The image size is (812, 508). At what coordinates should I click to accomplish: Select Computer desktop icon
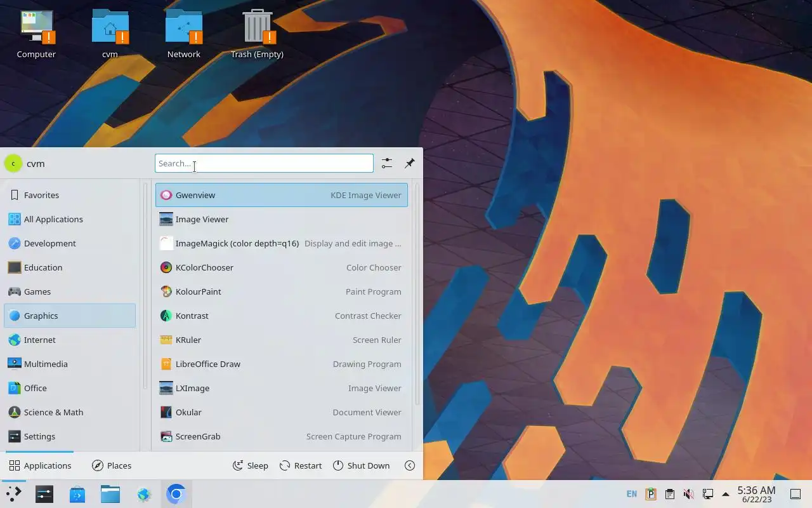coord(36,35)
